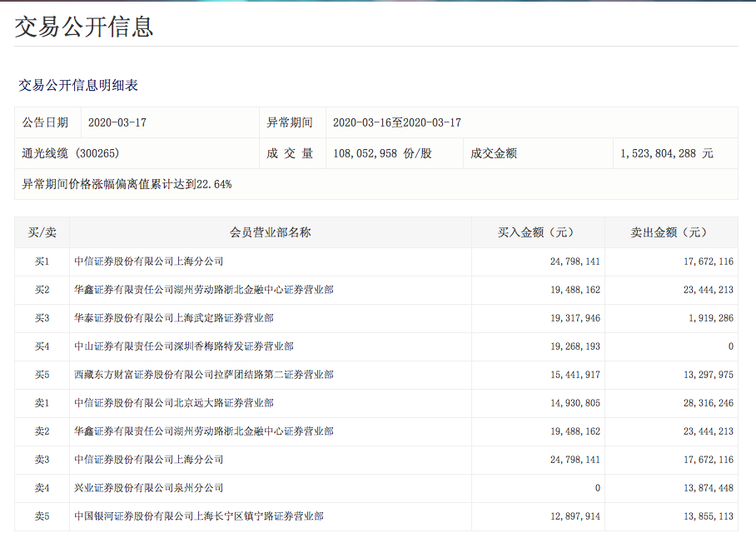This screenshot has width=756, height=543.
Task: Click the 交易公开信息明细表 section title
Action: click(78, 85)
